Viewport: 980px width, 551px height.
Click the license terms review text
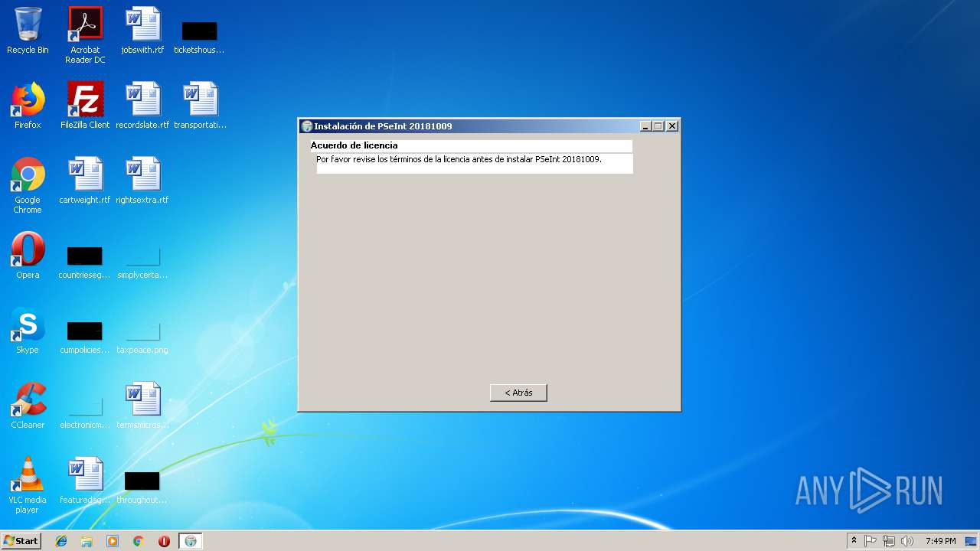[x=459, y=159]
